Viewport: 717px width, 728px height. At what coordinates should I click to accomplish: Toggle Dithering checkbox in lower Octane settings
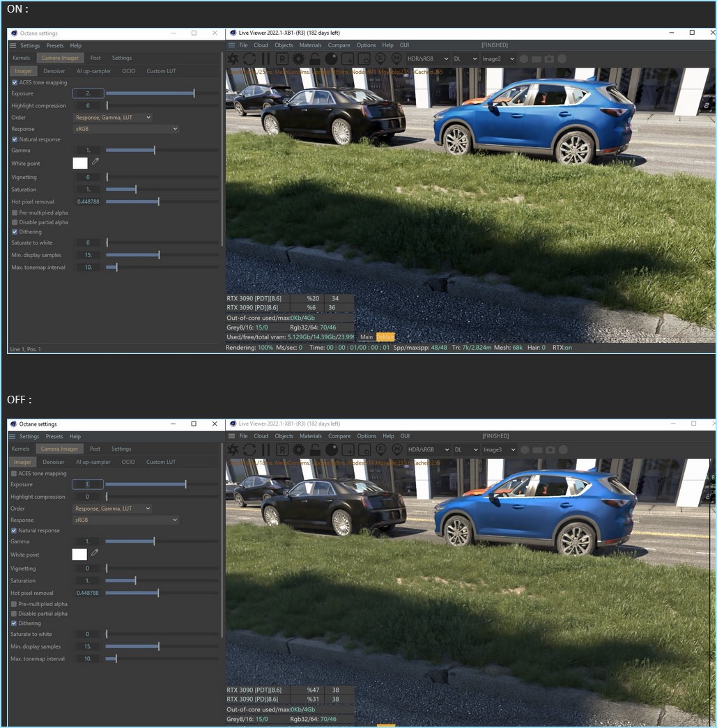14,623
